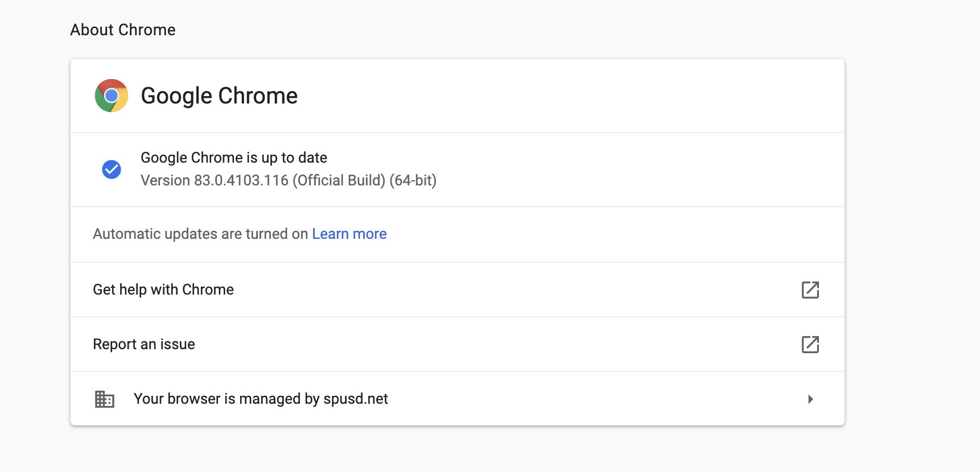The image size is (980, 472).
Task: Click the Version 83.0.4103.116 text
Action: 289,180
